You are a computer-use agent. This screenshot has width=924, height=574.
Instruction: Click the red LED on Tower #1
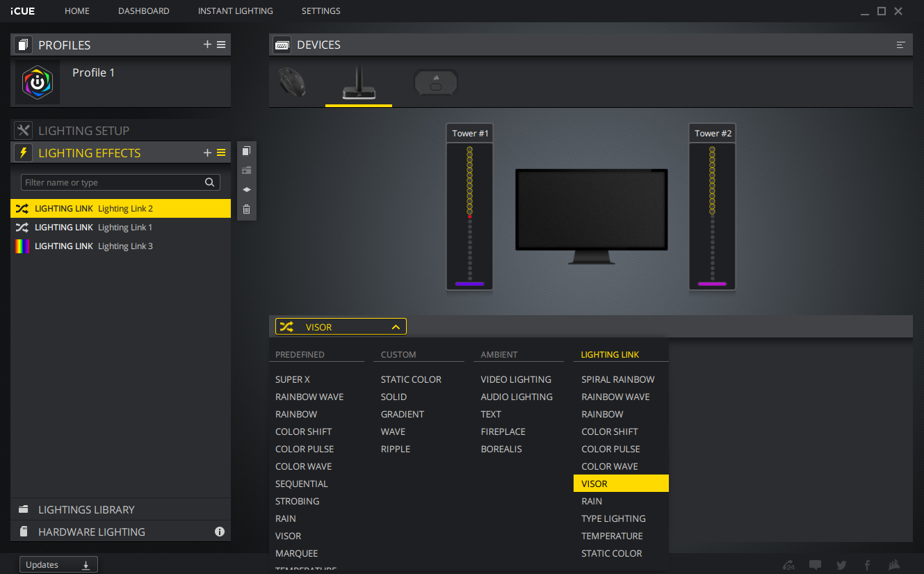click(x=469, y=217)
